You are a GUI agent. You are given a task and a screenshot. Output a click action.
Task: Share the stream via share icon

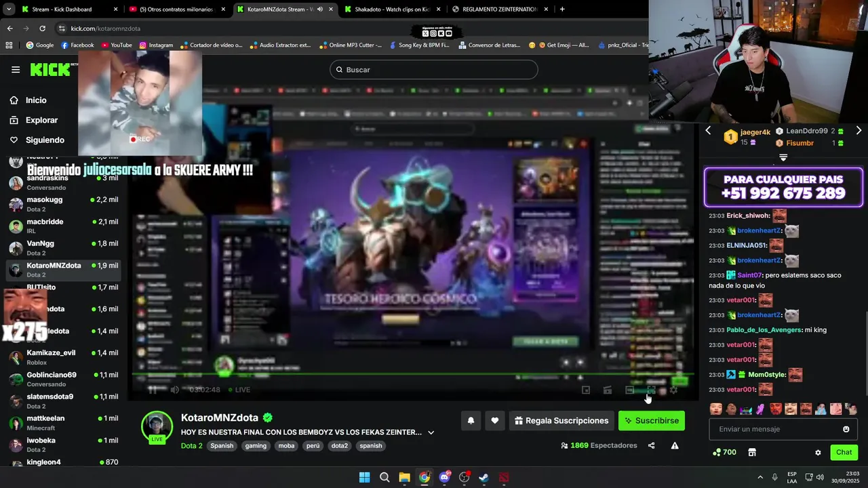tap(652, 445)
